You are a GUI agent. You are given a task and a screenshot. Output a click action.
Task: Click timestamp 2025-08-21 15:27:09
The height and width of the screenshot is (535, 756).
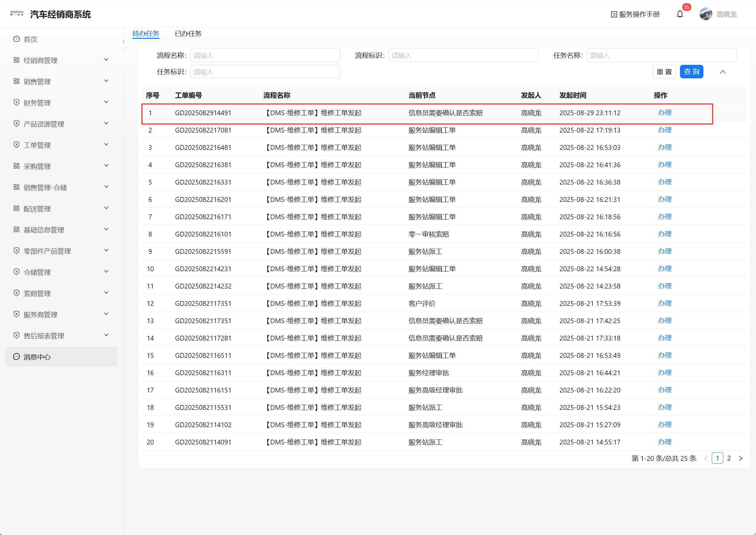tap(590, 425)
